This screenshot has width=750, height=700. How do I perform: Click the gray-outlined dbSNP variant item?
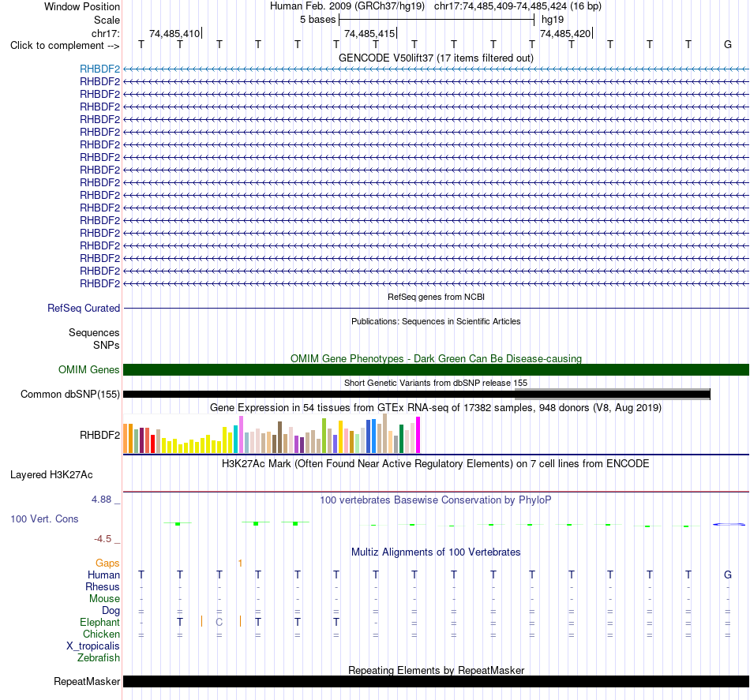(613, 394)
